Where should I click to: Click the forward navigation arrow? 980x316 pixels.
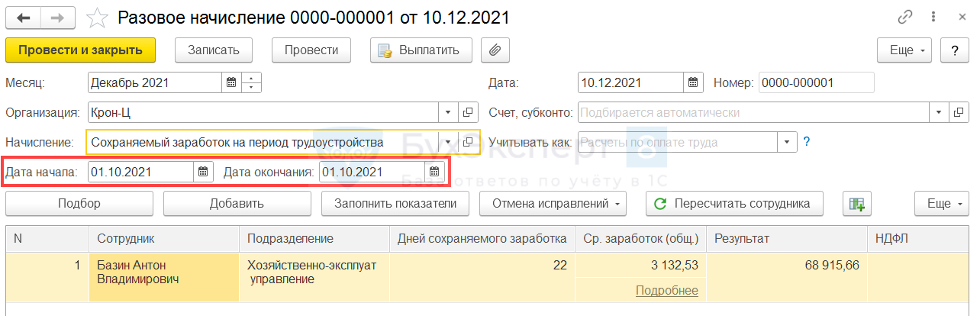tap(59, 18)
